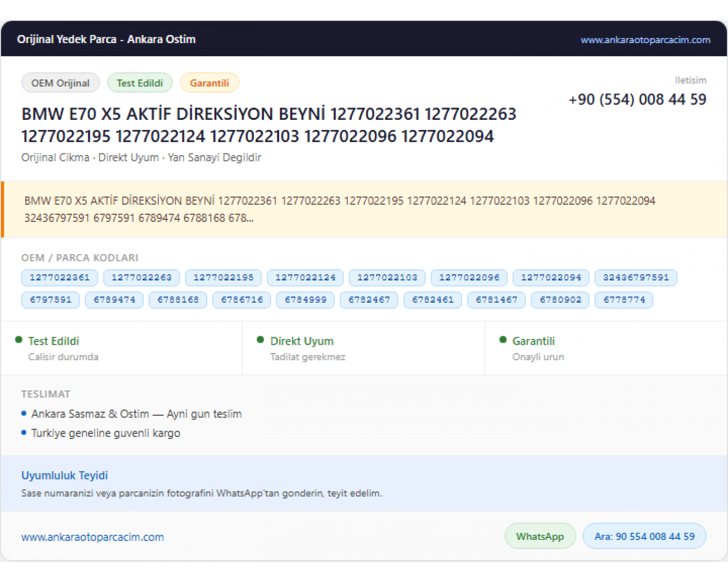Click the green dot beside Garantili feature
This screenshot has height=582, width=728.
pyautogui.click(x=503, y=340)
